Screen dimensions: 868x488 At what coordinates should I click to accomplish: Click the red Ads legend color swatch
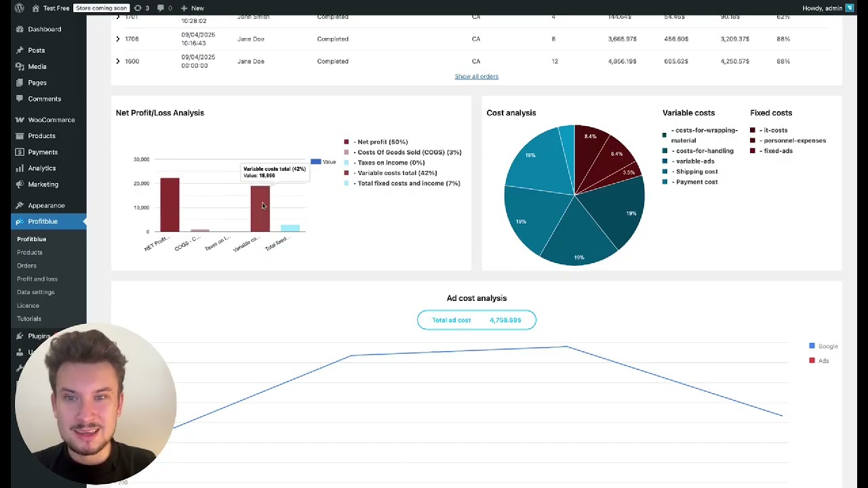point(812,361)
